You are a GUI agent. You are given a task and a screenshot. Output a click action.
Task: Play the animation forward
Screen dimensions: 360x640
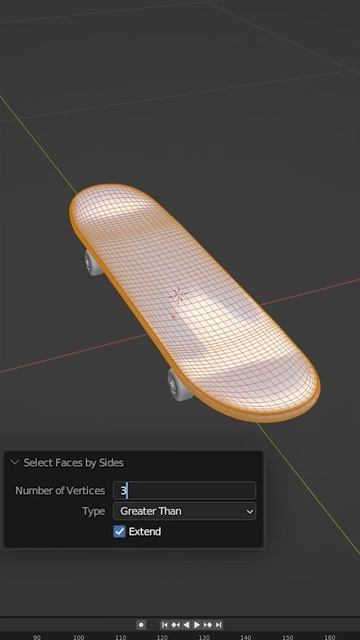(197, 624)
